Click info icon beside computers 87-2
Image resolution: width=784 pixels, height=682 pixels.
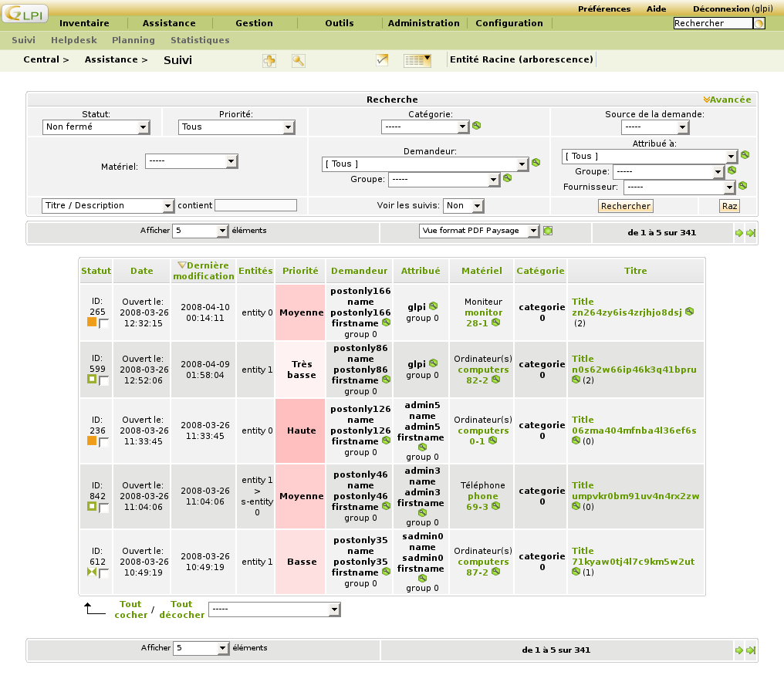click(x=496, y=572)
